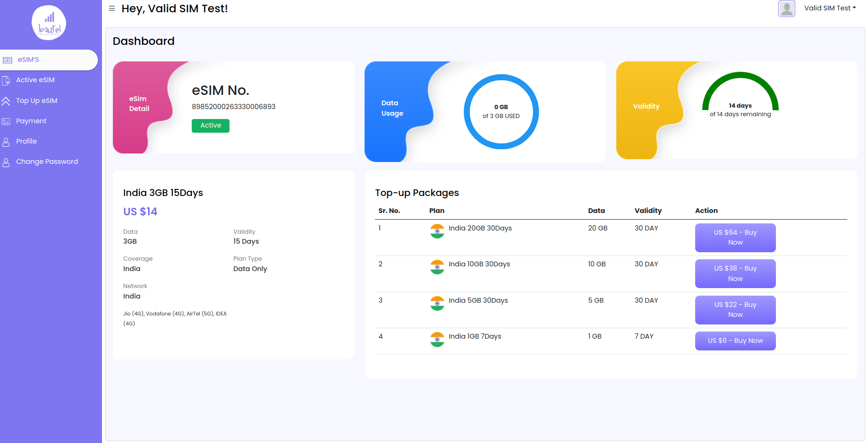Click eSIM number 89852000263330006893

(x=233, y=107)
